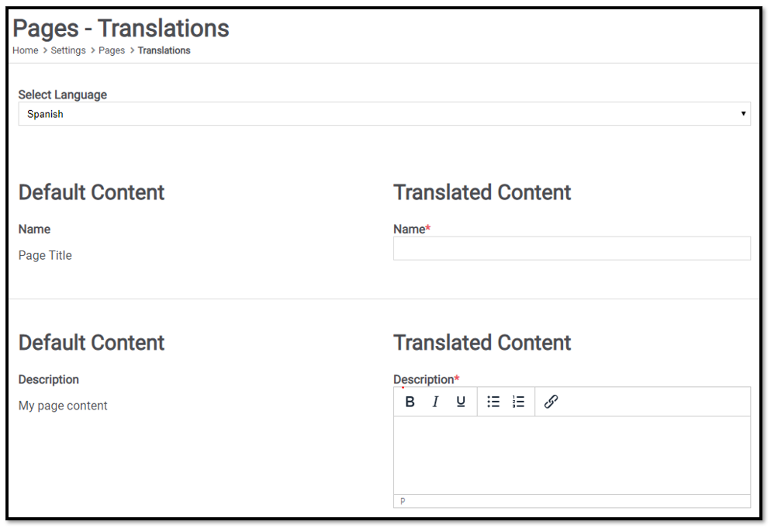Image resolution: width=771 pixels, height=532 pixels.
Task: Click the Pages - Translations heading
Action: coord(121,28)
